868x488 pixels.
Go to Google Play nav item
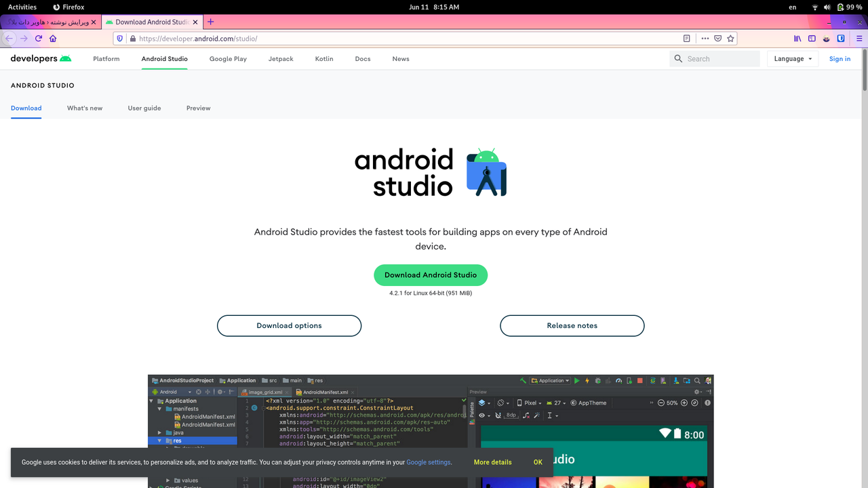pos(228,59)
